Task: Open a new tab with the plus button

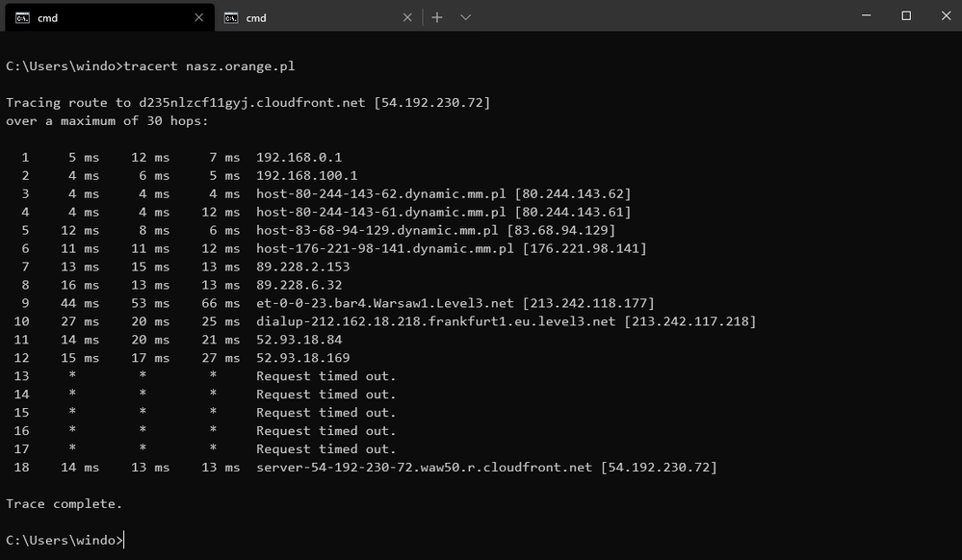Action: pos(436,17)
